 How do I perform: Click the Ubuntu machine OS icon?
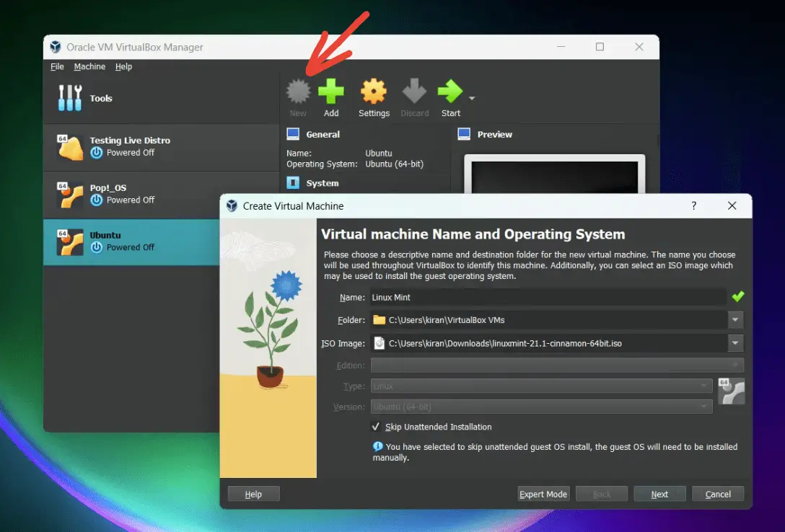pos(70,242)
